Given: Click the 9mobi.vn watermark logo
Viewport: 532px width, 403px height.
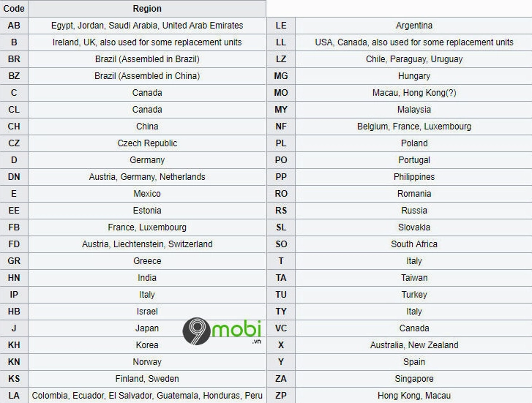Looking at the screenshot, I should (x=222, y=331).
